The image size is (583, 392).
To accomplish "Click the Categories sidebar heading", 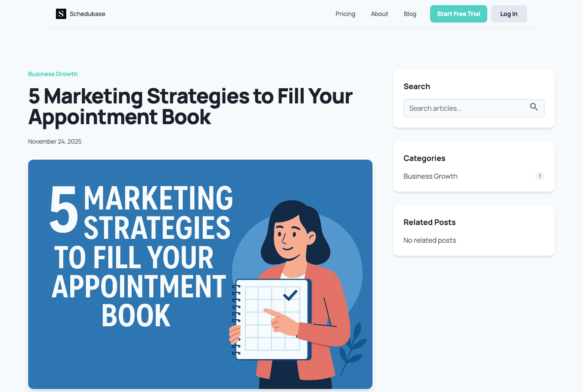I will tap(424, 158).
